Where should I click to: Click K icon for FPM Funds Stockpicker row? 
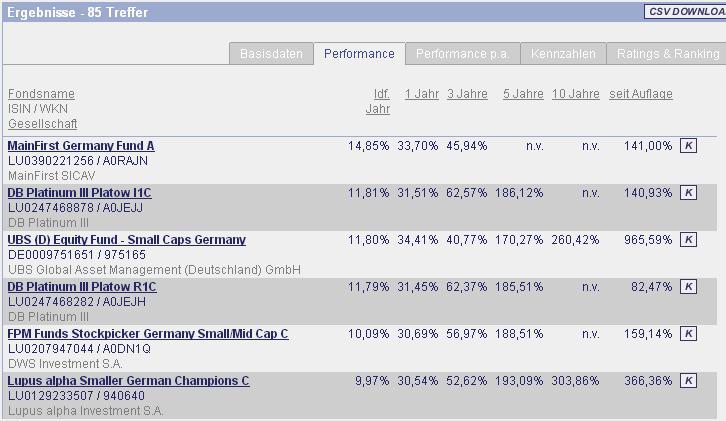click(688, 334)
